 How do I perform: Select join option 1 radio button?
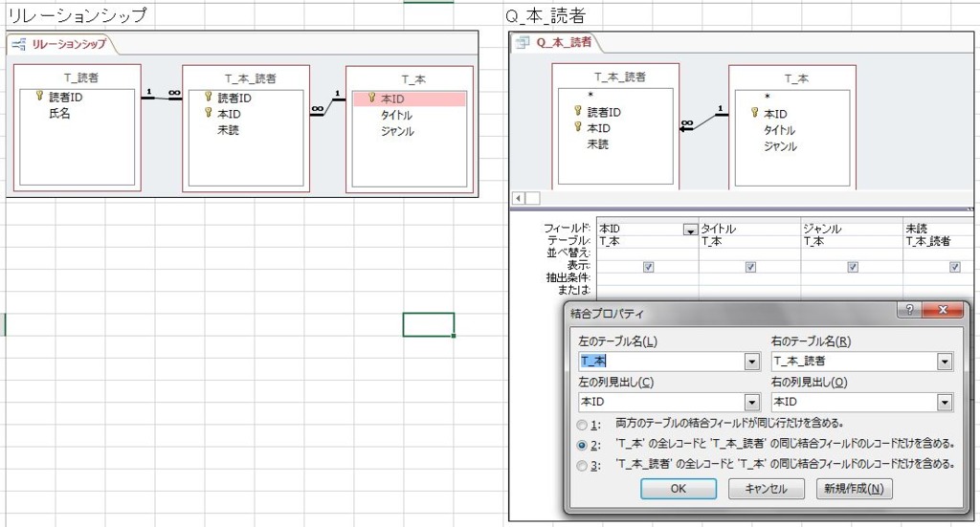point(582,423)
